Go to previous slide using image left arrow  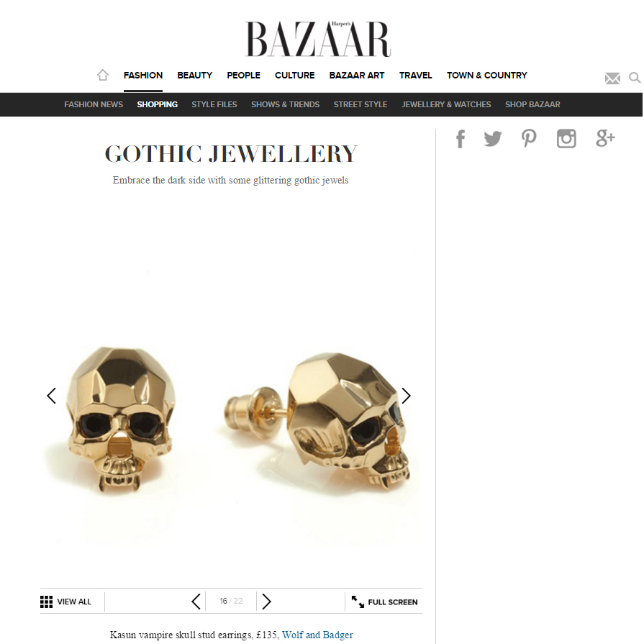point(51,396)
